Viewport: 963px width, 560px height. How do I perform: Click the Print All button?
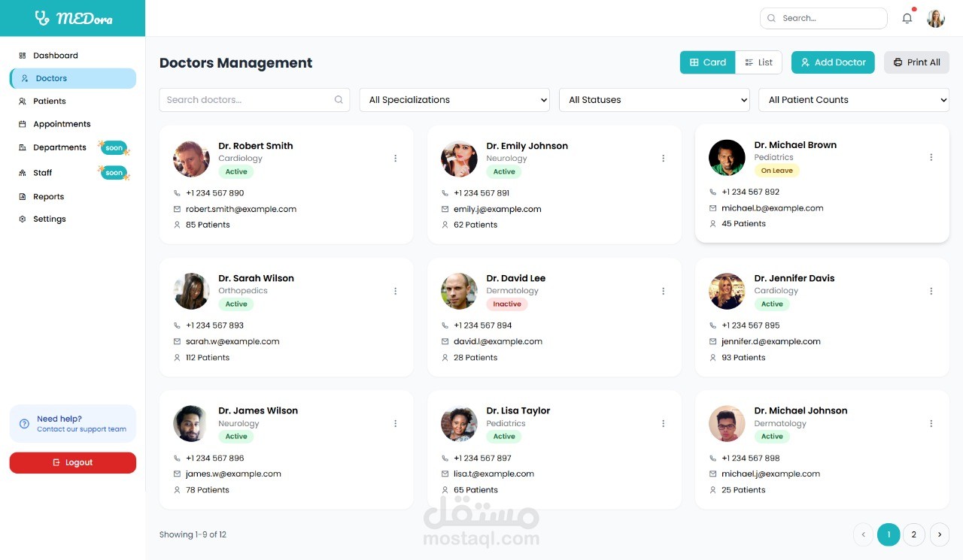point(916,62)
